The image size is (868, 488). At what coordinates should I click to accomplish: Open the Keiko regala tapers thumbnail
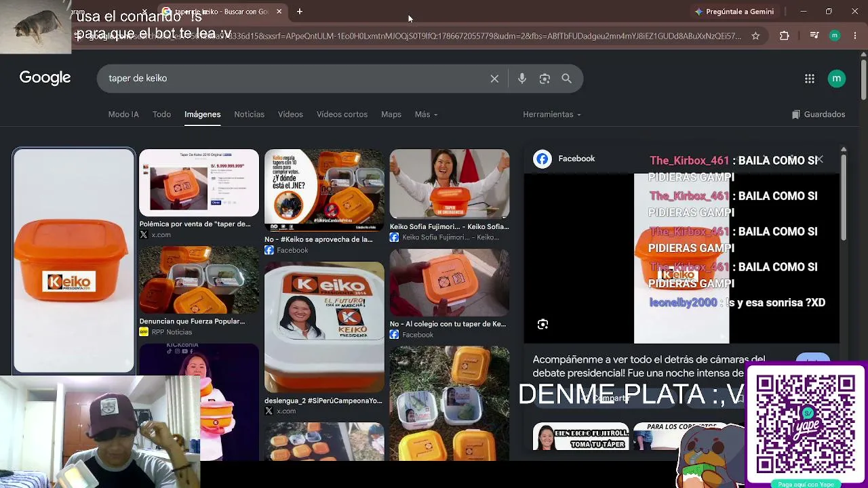point(324,190)
